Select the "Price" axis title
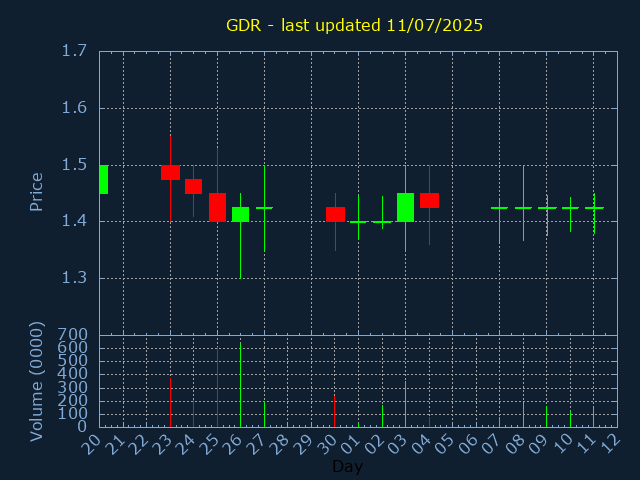The height and width of the screenshot is (480, 640). (x=36, y=192)
